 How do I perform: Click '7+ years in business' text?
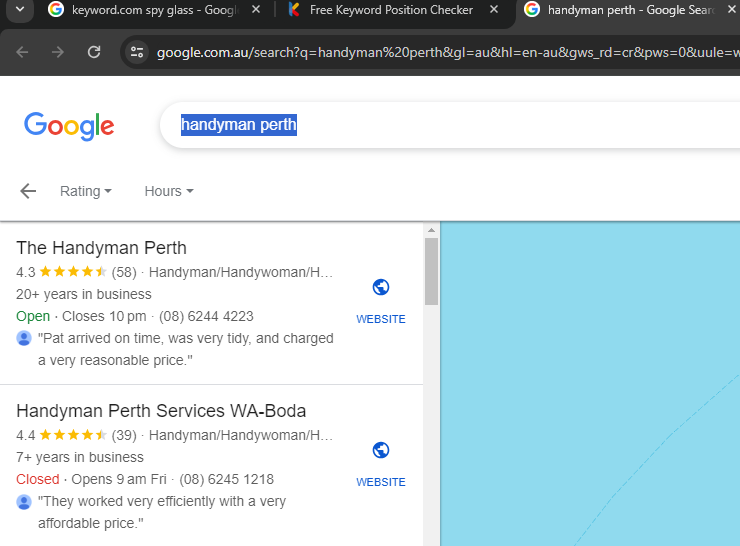coord(80,457)
